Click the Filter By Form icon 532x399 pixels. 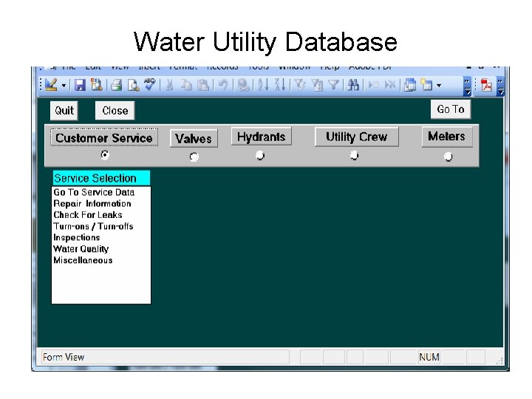317,85
